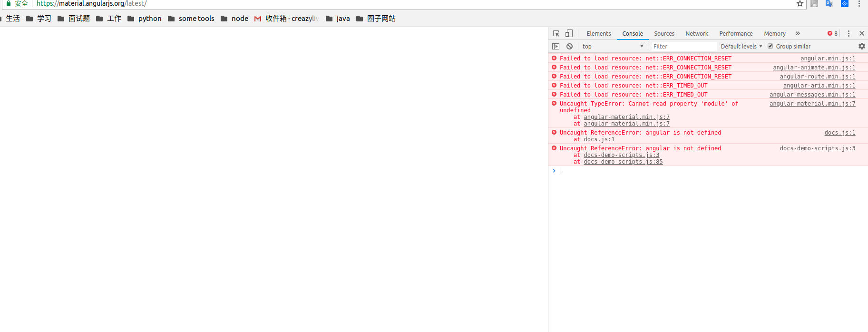The width and height of the screenshot is (868, 332).
Task: Select the Console tab
Action: [633, 33]
